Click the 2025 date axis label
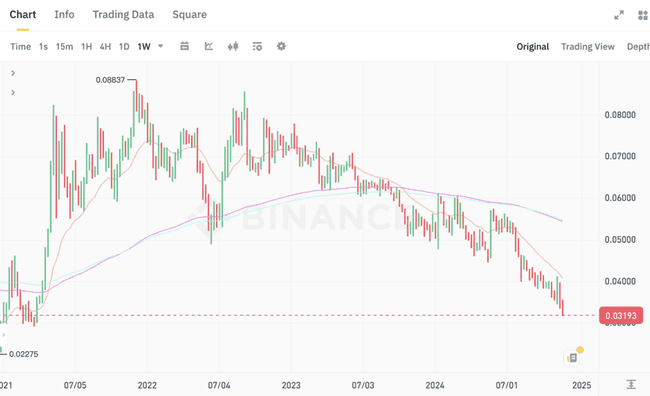The image size is (650, 396). (582, 385)
